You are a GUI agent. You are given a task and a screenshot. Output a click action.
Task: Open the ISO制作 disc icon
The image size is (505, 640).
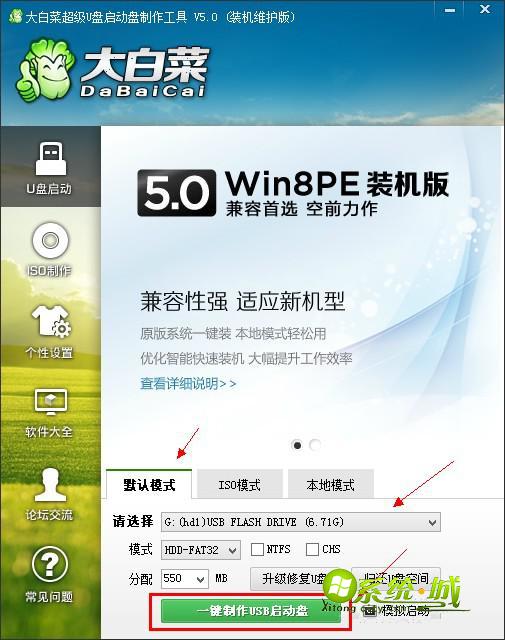pos(50,240)
